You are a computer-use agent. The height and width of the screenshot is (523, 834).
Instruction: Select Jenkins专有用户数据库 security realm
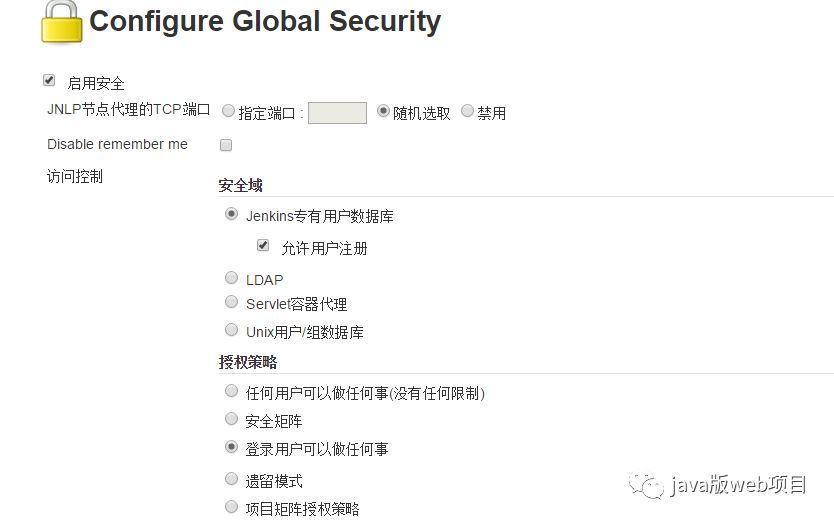(x=232, y=214)
